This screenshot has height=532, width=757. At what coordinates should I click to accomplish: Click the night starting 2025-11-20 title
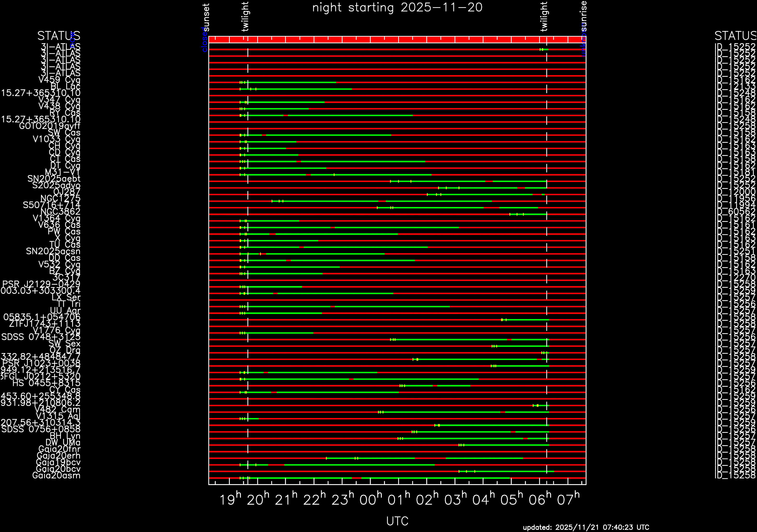click(x=397, y=7)
